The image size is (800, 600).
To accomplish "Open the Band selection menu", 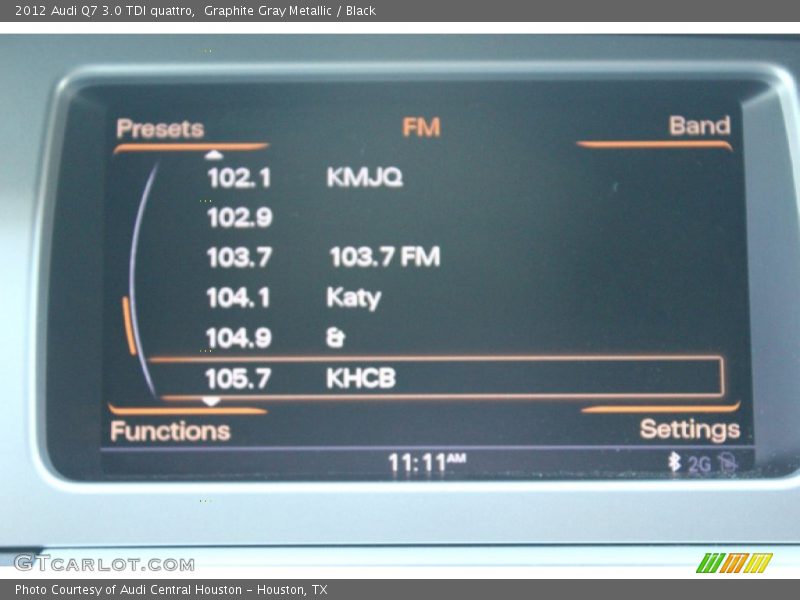I will click(x=699, y=126).
